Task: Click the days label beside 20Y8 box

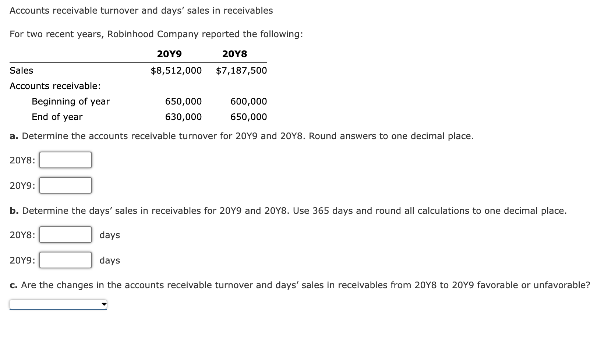Action: pos(109,235)
